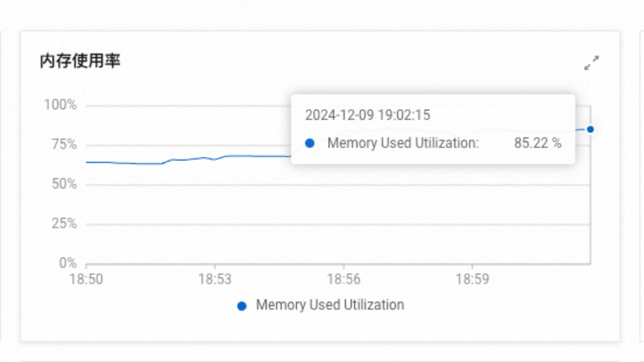The width and height of the screenshot is (644, 362).
Task: Click the 100% y-axis label
Action: 60,105
